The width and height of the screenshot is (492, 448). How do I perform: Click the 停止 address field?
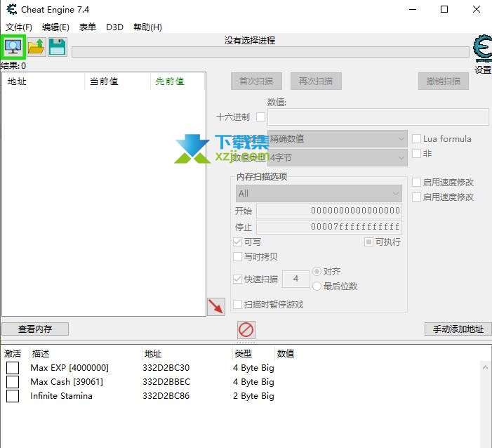pyautogui.click(x=329, y=227)
